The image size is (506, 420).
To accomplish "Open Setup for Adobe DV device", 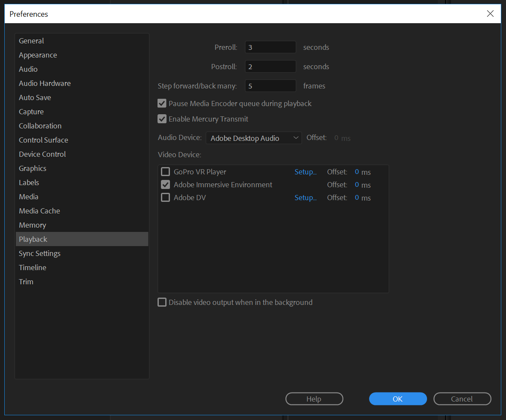I will tap(305, 198).
